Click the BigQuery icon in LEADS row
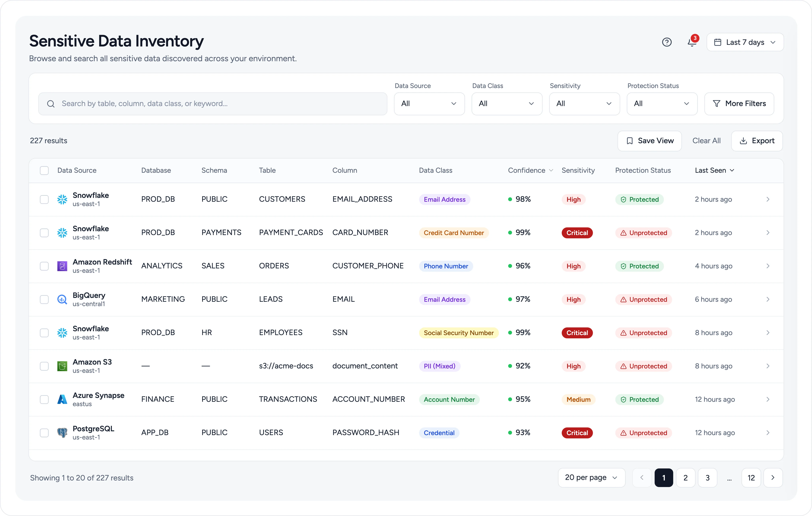812x516 pixels. point(62,299)
